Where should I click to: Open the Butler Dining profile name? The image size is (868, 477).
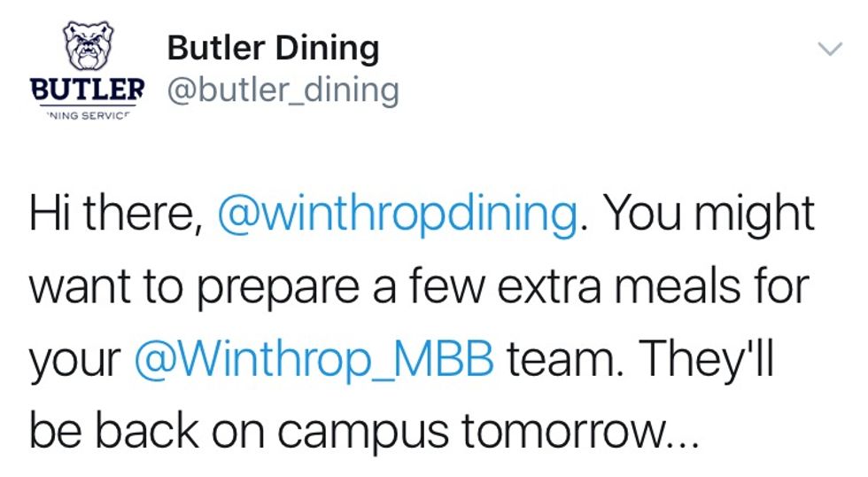(x=273, y=49)
